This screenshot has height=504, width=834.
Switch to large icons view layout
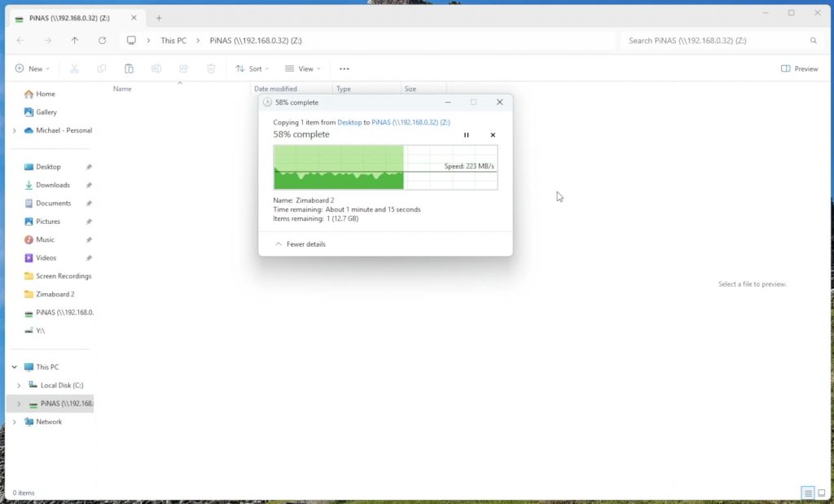tap(820, 493)
